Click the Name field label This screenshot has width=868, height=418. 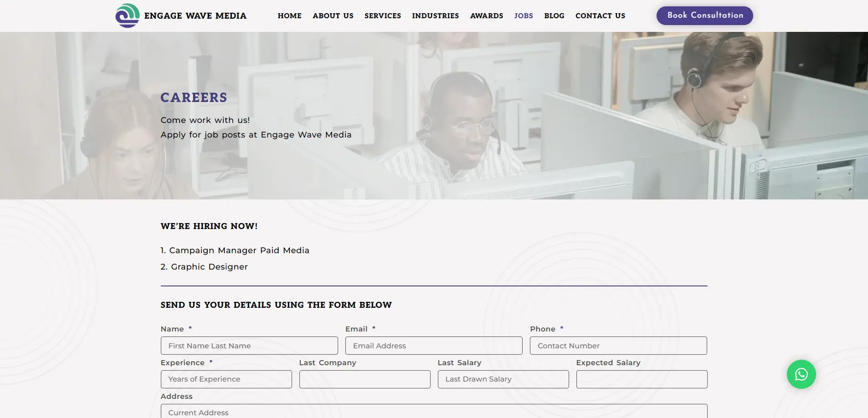tap(172, 329)
